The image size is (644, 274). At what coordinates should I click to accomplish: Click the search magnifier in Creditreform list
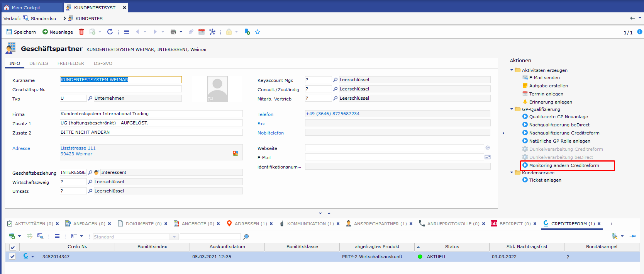(246, 237)
